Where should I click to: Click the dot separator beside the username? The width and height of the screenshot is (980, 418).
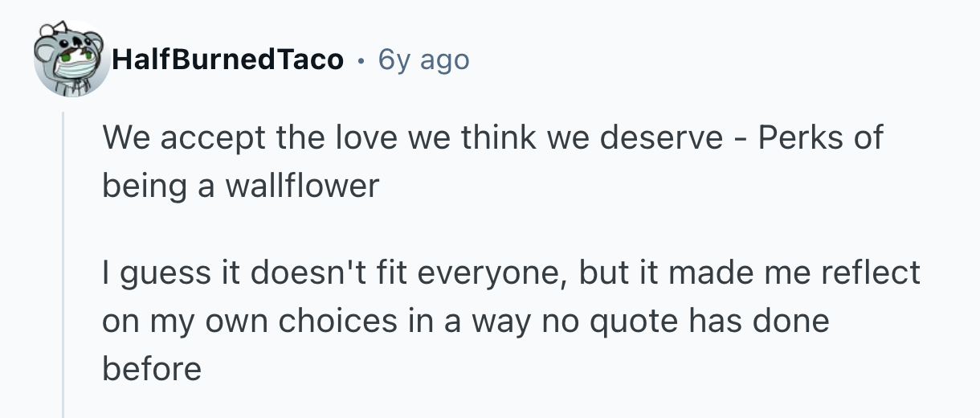[x=361, y=60]
